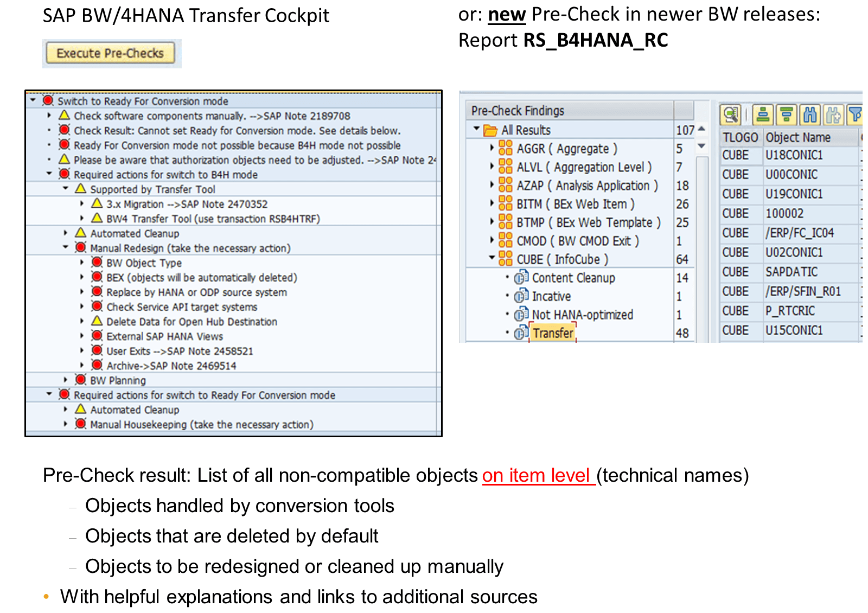Click the Details magnifier icon in the results toolbar
868x613 pixels.
[x=730, y=114]
